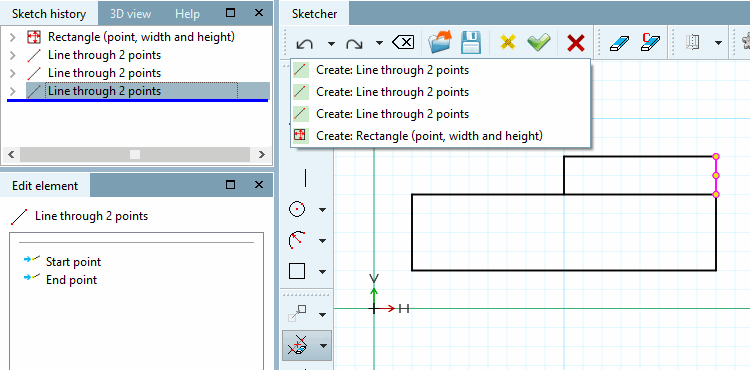Select the arc drawing tool
750x370 pixels.
pyautogui.click(x=297, y=240)
